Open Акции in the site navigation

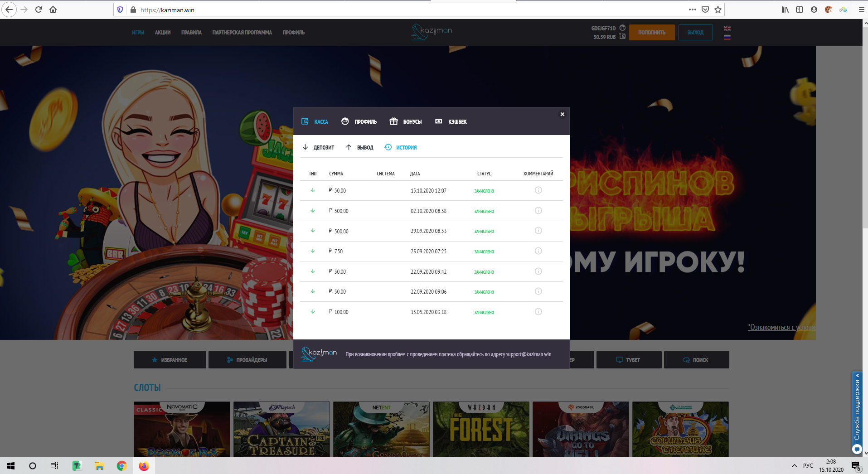(163, 33)
